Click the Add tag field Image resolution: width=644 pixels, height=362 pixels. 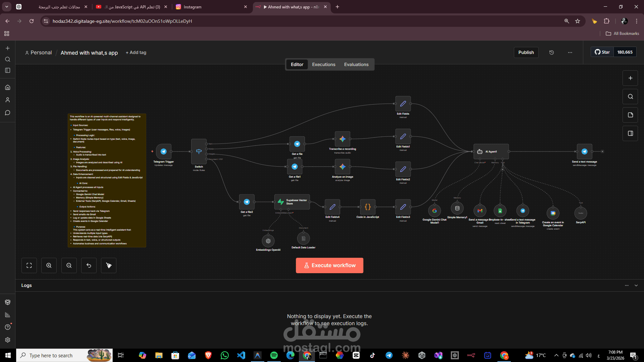click(136, 53)
